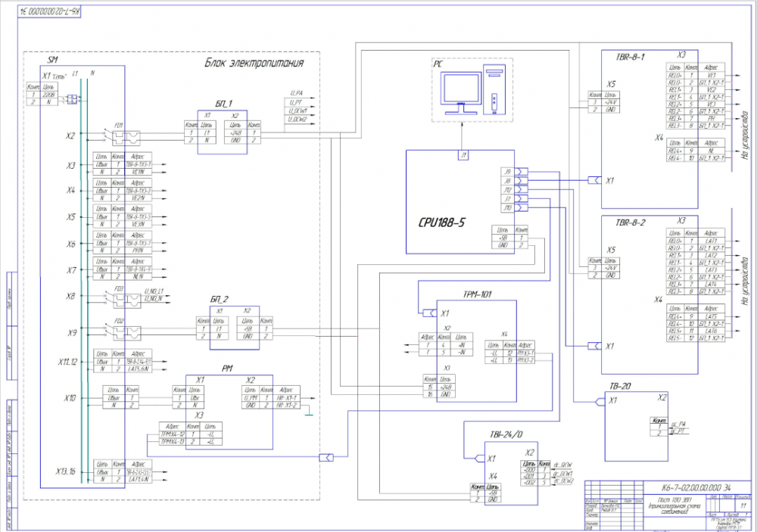Click the TBR-8-2 block title
Screen dimensions: 757x532
[630, 223]
